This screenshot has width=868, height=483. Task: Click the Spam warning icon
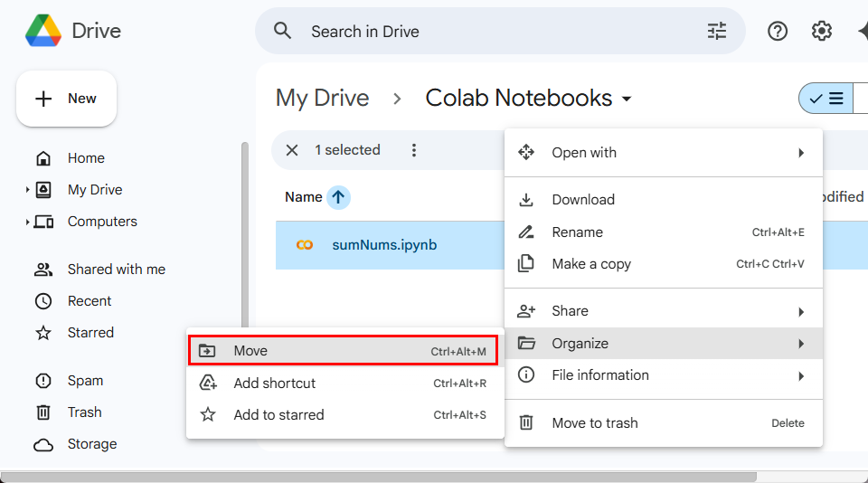pyautogui.click(x=43, y=381)
